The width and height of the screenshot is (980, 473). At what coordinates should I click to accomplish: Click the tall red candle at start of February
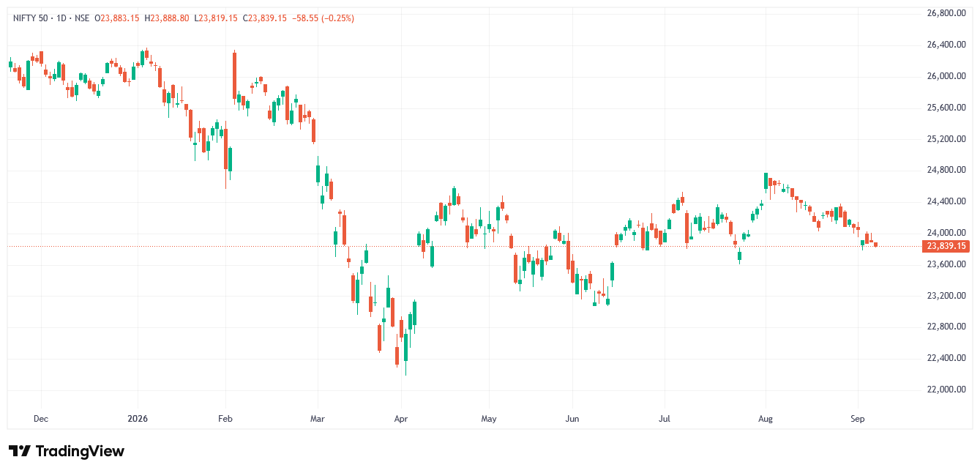point(234,75)
